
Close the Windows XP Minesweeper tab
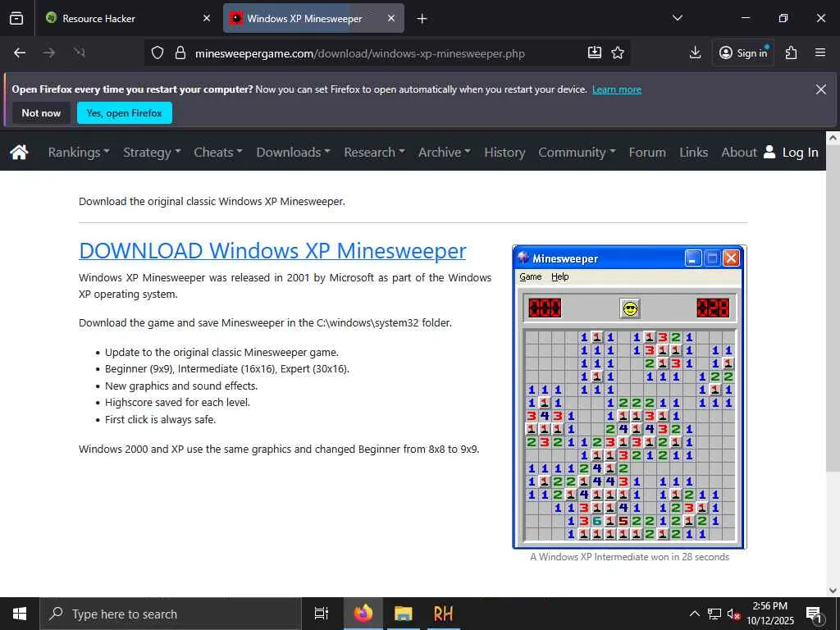391,18
